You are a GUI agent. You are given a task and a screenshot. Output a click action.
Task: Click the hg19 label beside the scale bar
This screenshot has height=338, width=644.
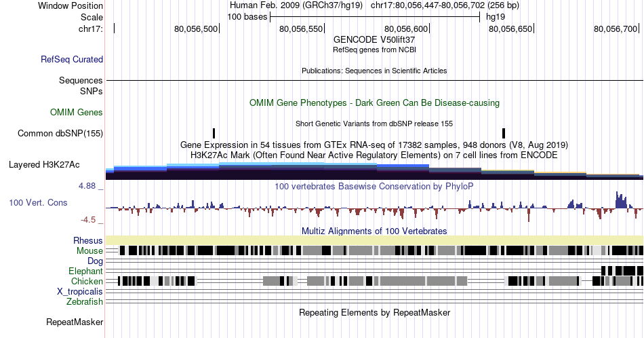496,17
